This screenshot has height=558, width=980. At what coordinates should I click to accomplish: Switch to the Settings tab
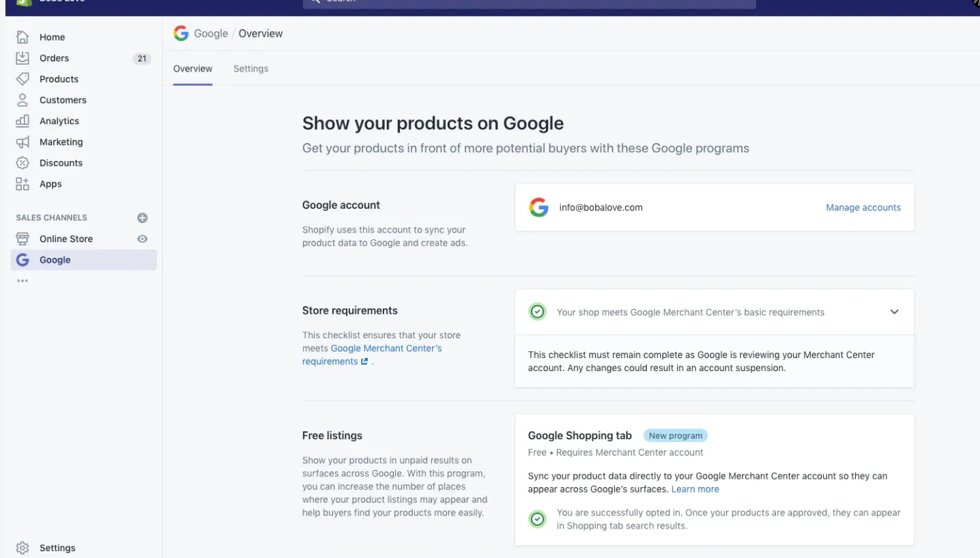pyautogui.click(x=250, y=69)
